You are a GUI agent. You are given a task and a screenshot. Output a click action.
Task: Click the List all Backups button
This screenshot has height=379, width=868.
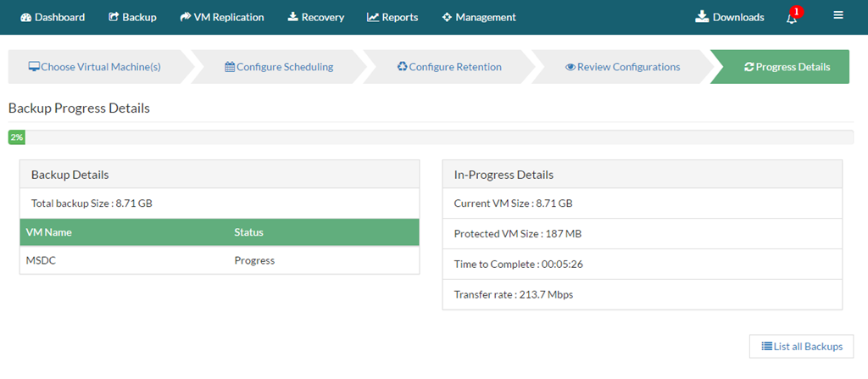[802, 346]
